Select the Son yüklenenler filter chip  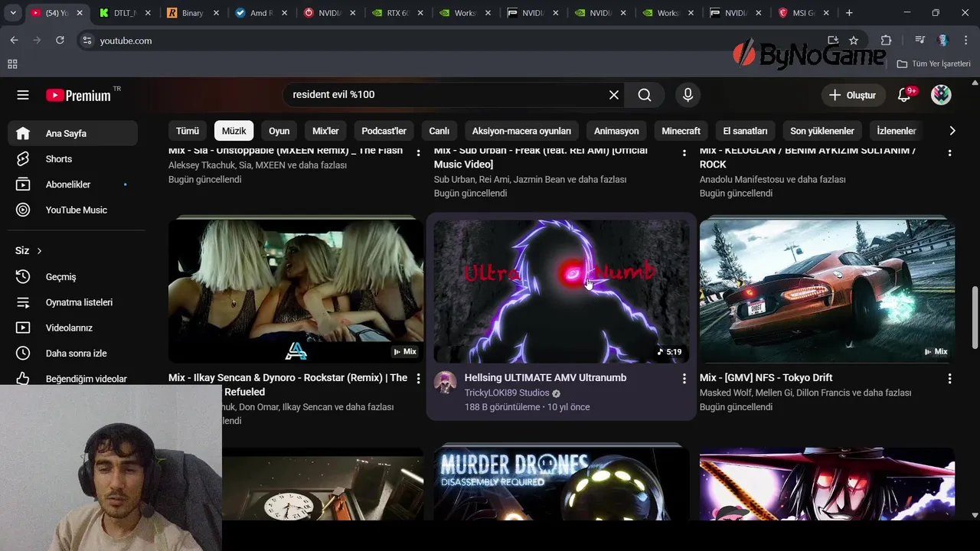pos(822,131)
